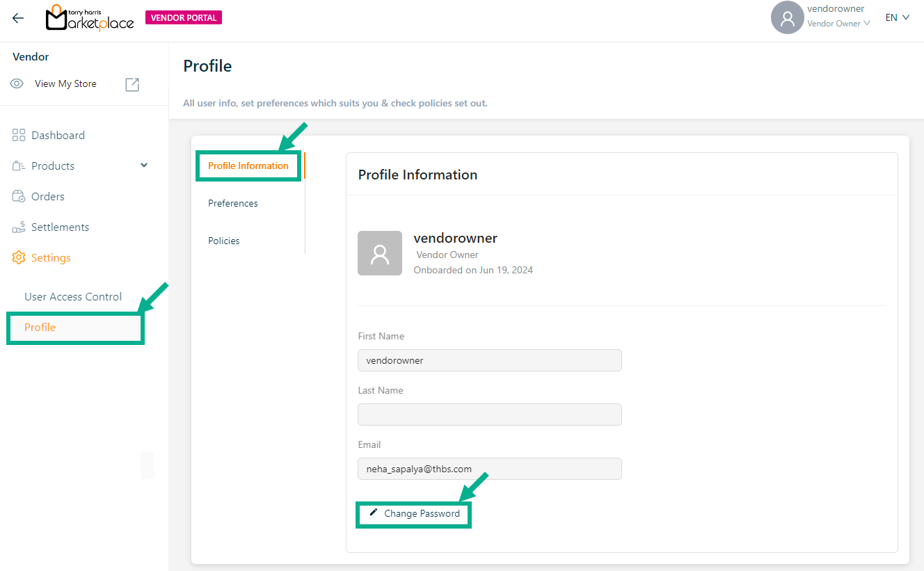
Task: Click the pencil icon beside Change Password
Action: click(x=374, y=513)
